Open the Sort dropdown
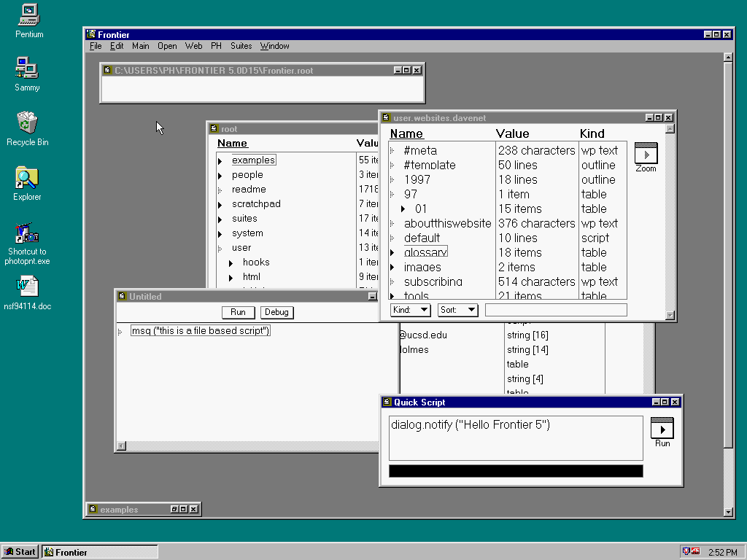This screenshot has height=560, width=747. click(x=457, y=310)
